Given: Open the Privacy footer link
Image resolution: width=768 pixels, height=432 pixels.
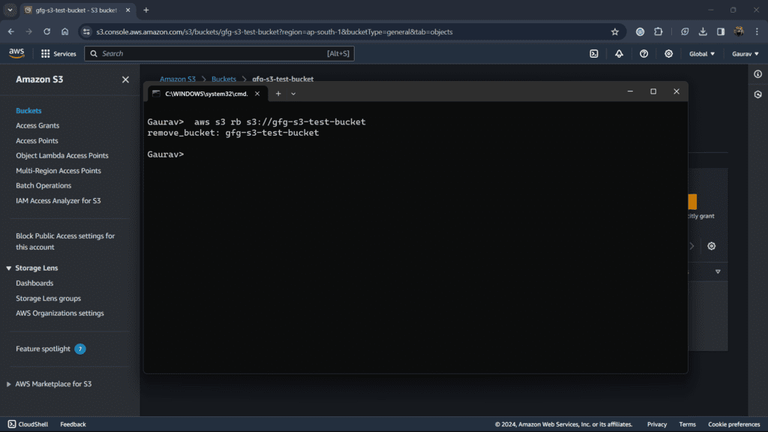Looking at the screenshot, I should (657, 424).
